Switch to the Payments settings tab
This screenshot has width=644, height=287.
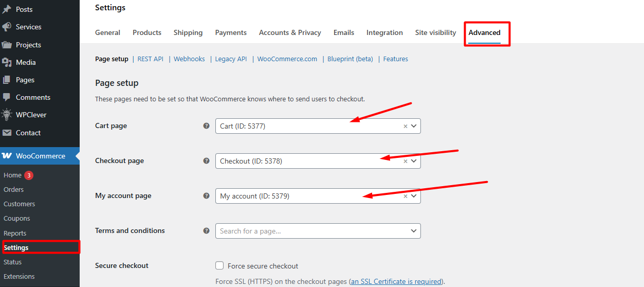(231, 32)
